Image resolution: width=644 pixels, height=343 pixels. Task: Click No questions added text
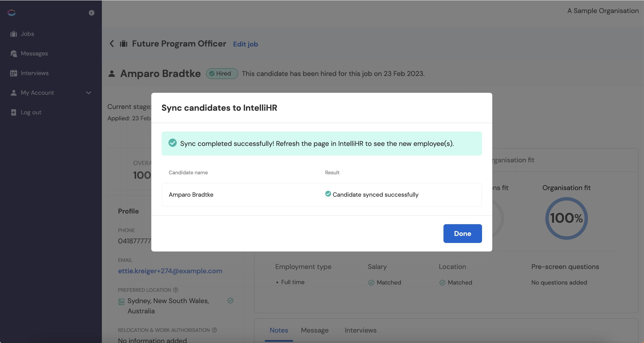pyautogui.click(x=559, y=282)
